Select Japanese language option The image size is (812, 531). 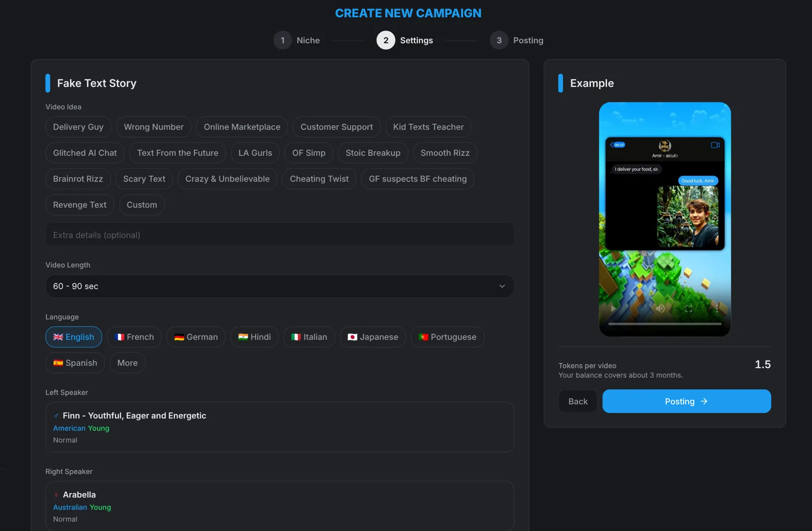[x=373, y=337]
